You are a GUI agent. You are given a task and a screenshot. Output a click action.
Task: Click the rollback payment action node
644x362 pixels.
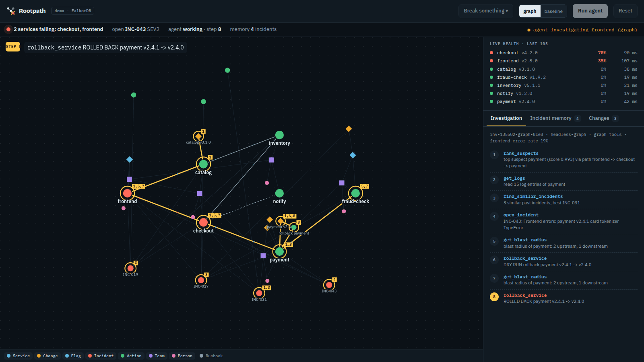coord(294,227)
